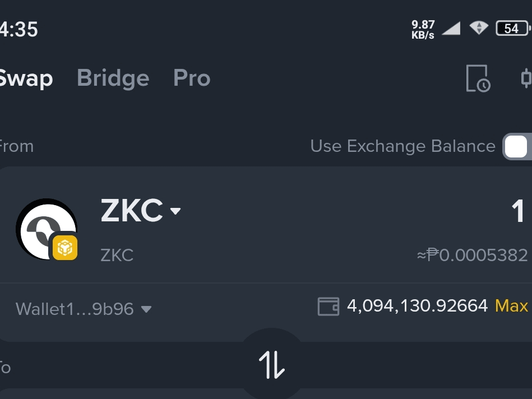The height and width of the screenshot is (399, 532).
Task: Switch to the Bridge tab
Action: coord(113,78)
